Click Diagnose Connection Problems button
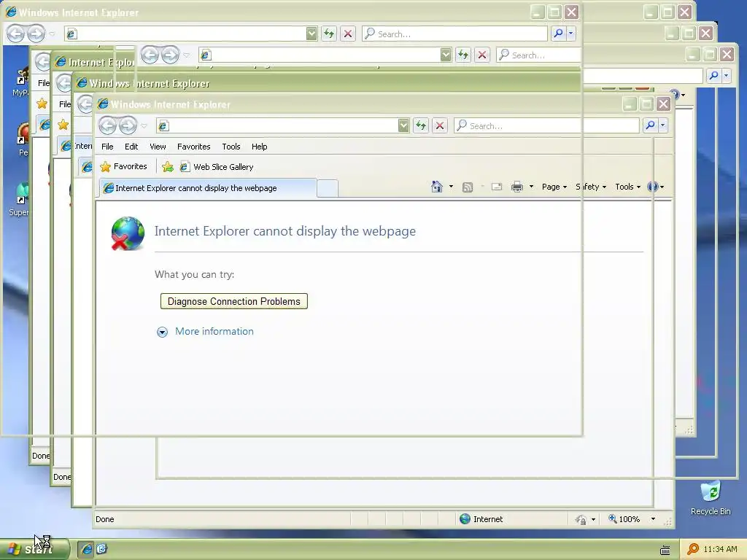The width and height of the screenshot is (747, 560). pos(234,301)
